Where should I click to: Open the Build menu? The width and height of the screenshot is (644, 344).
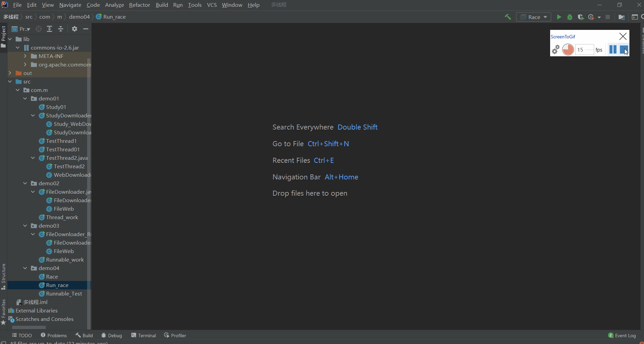click(x=162, y=5)
